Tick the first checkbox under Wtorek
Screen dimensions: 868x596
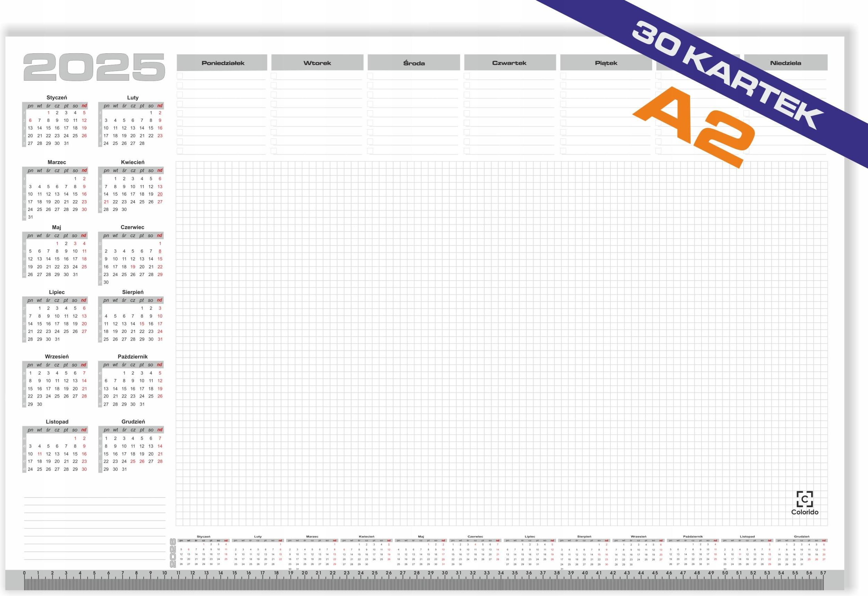274,76
